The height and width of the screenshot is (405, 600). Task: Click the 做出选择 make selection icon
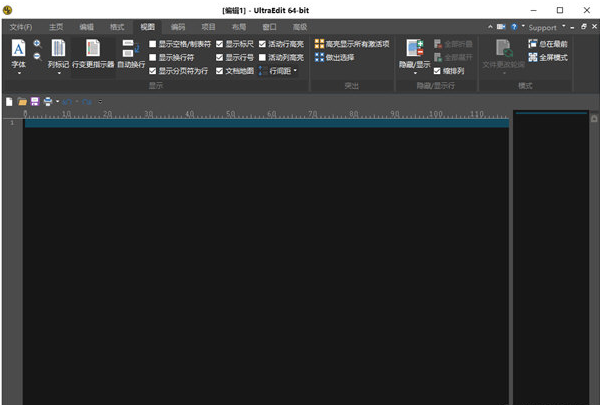(319, 57)
